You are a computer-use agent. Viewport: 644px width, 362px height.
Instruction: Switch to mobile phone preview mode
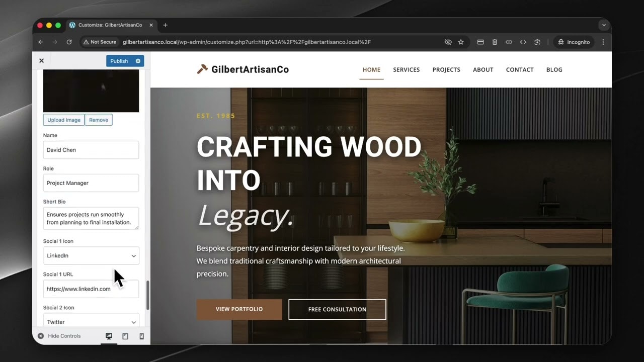click(x=141, y=336)
